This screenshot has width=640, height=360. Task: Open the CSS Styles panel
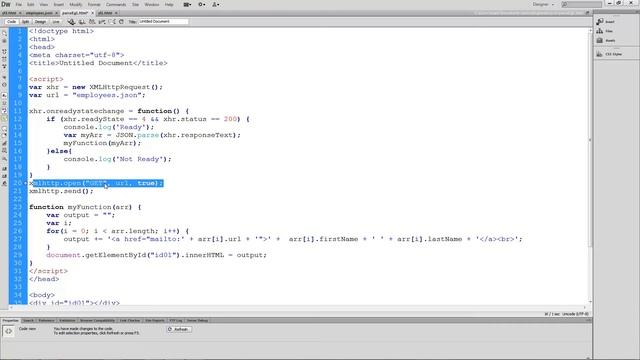point(609,54)
